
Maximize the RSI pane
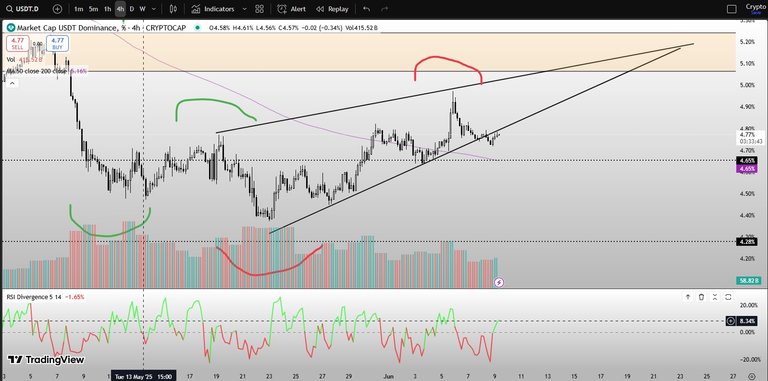(x=728, y=297)
